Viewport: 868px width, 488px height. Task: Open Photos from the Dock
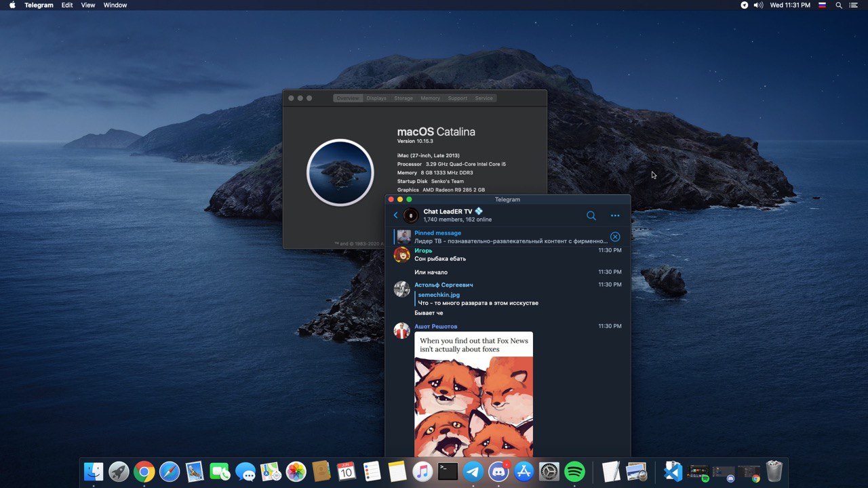point(296,471)
